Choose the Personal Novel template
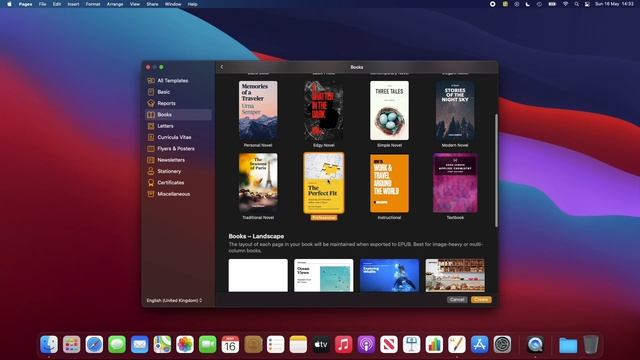The image size is (640, 360). click(258, 111)
